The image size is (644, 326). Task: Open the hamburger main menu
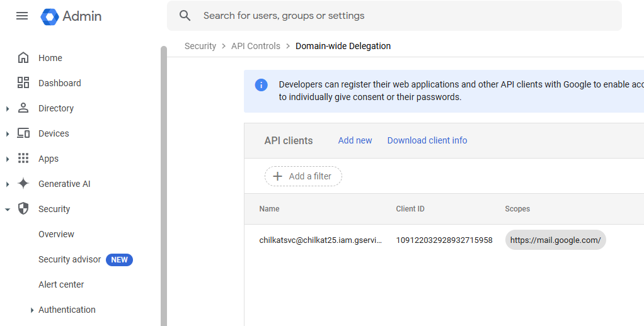(22, 16)
